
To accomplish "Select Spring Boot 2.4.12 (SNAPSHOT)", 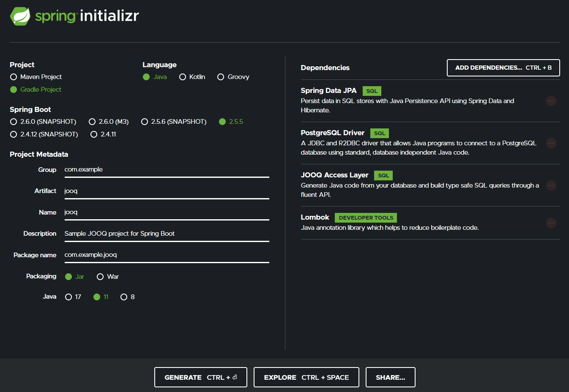I will [x=44, y=134].
